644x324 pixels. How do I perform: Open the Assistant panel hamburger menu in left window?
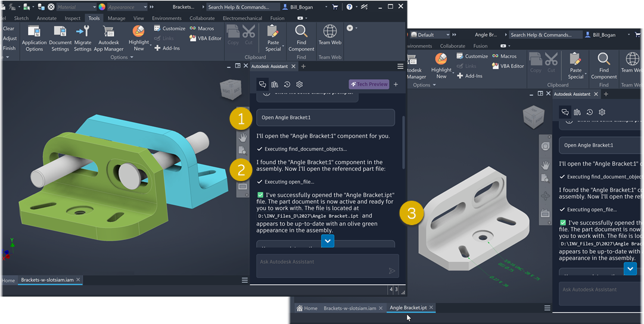coord(400,66)
